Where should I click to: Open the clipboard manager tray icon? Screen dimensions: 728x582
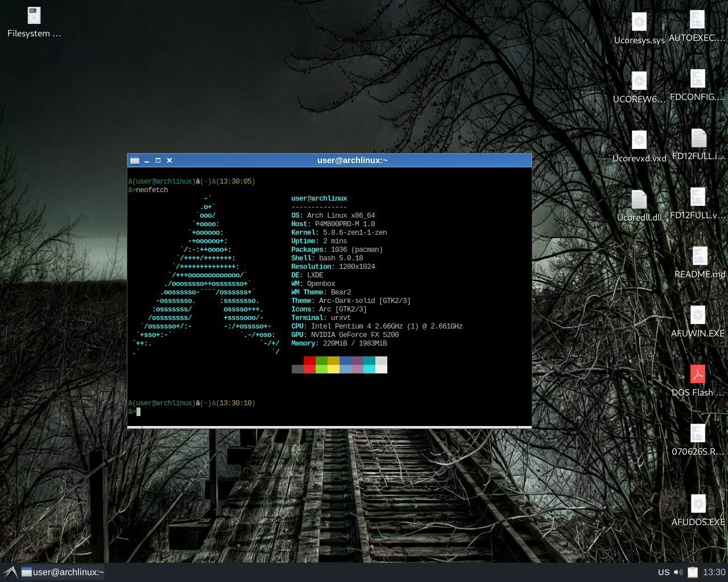pos(692,572)
